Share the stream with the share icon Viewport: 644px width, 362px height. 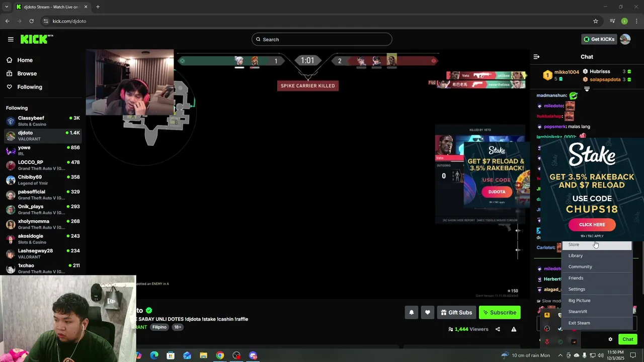tap(498, 329)
